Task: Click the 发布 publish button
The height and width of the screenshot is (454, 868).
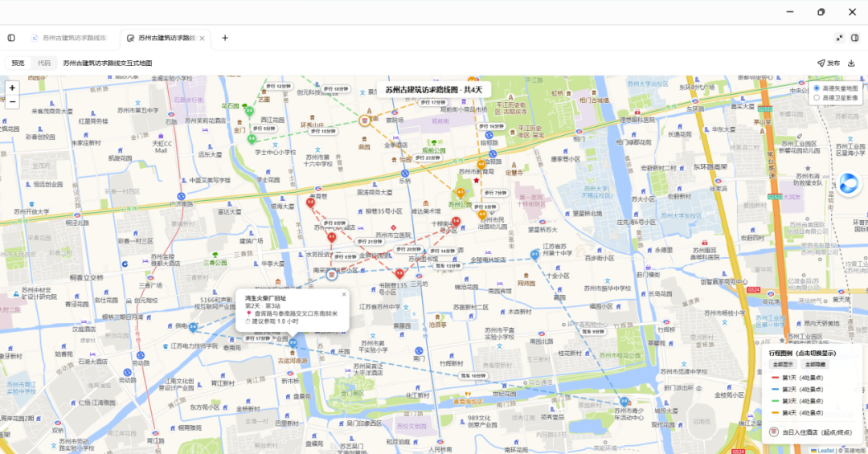Action: (x=829, y=63)
